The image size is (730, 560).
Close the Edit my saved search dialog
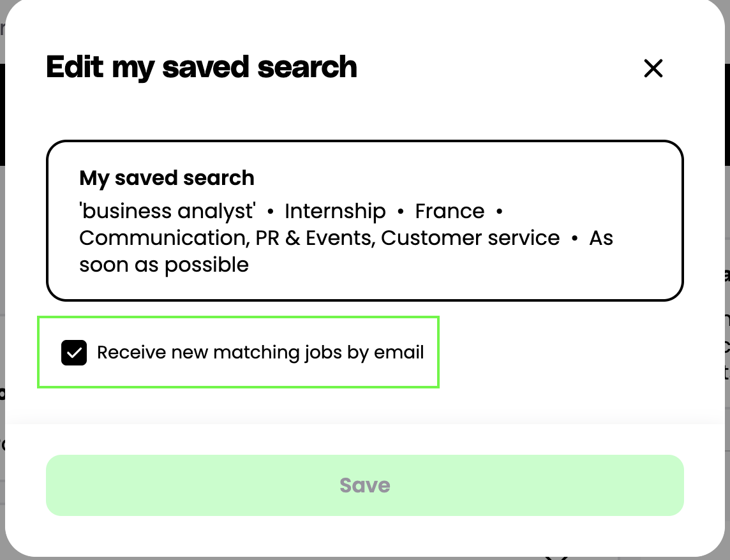click(x=653, y=68)
